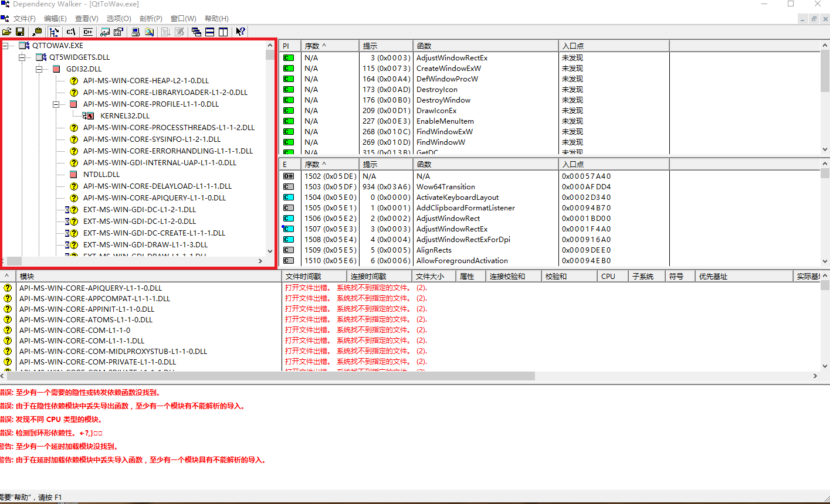The image size is (830, 504).
Task: Select API-MS-WIN-GDI-INTERNAL-UAP-L1-1-0.DLL in tree
Action: [160, 162]
